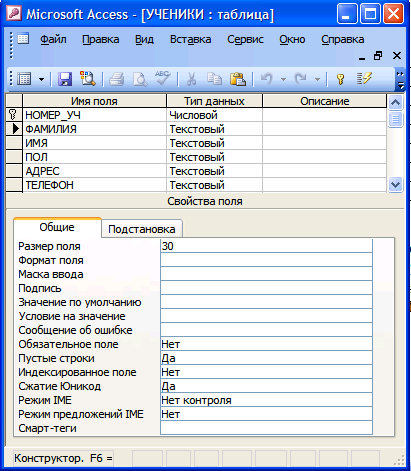Click the Build lightning wand icon

click(364, 79)
